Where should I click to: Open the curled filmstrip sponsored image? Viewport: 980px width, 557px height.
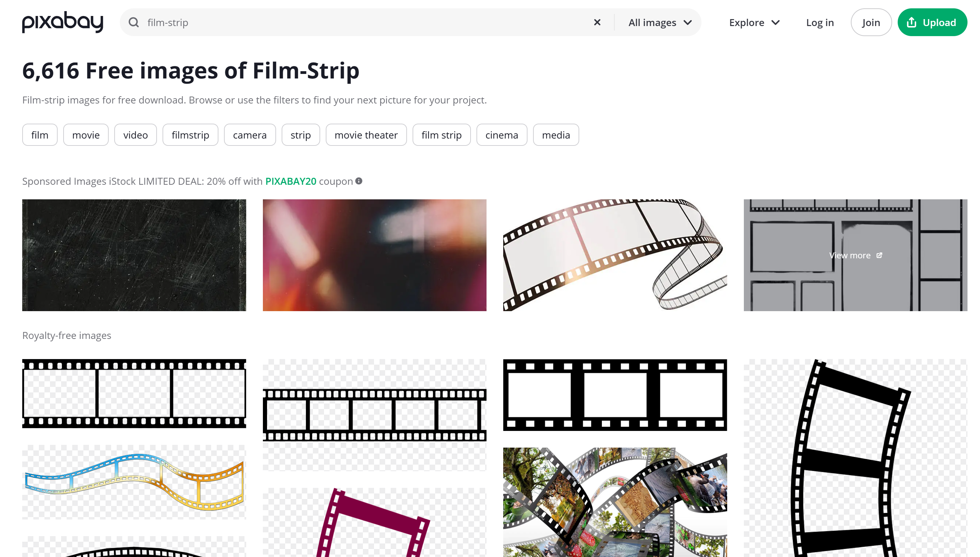tap(615, 255)
